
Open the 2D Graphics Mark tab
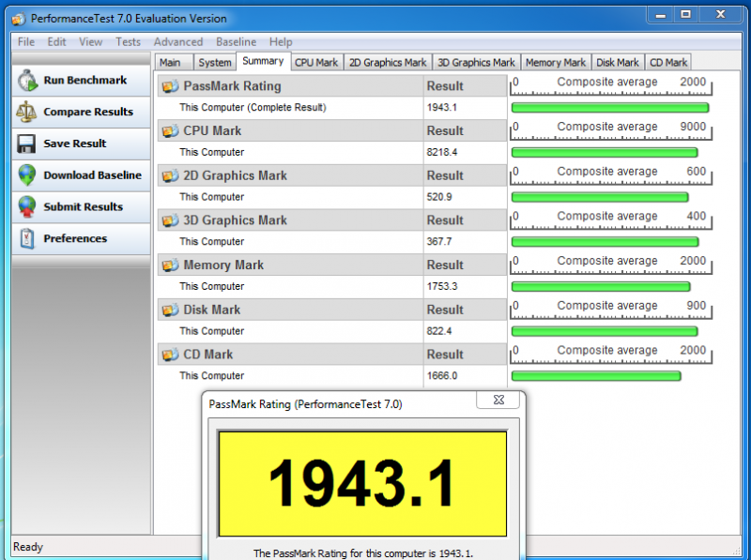[388, 62]
